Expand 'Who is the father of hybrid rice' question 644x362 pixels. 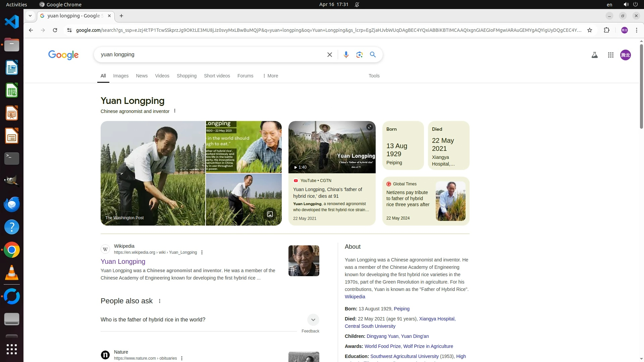[313, 319]
